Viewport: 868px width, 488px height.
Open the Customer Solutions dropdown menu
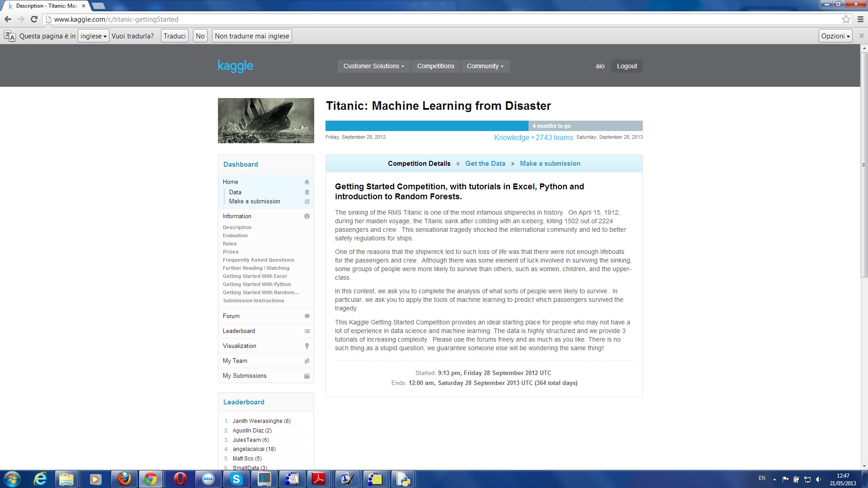click(373, 66)
